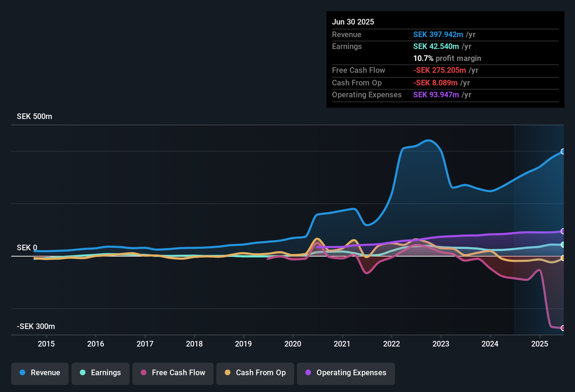Click the 2025 x-axis label
Image resolution: width=575 pixels, height=392 pixels.
(x=540, y=344)
